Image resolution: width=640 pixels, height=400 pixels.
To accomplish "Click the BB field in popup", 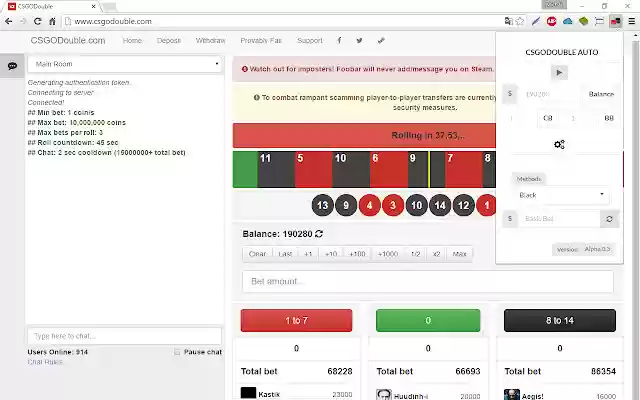I will click(609, 118).
